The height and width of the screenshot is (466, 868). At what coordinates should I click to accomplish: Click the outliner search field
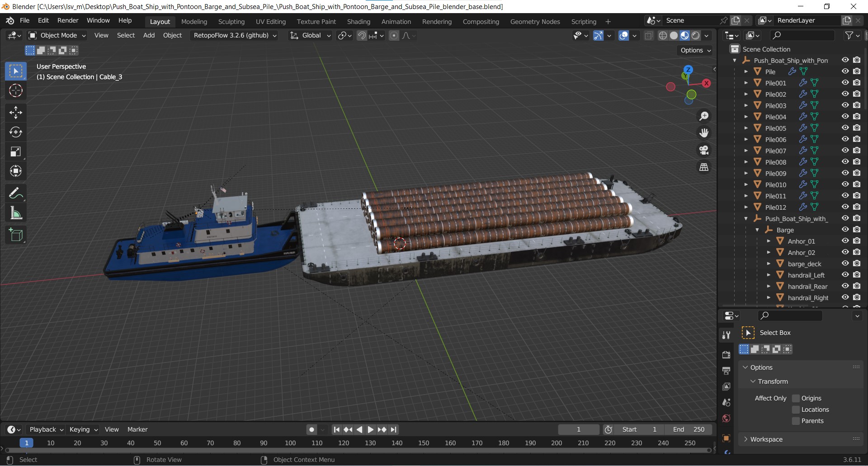click(802, 35)
